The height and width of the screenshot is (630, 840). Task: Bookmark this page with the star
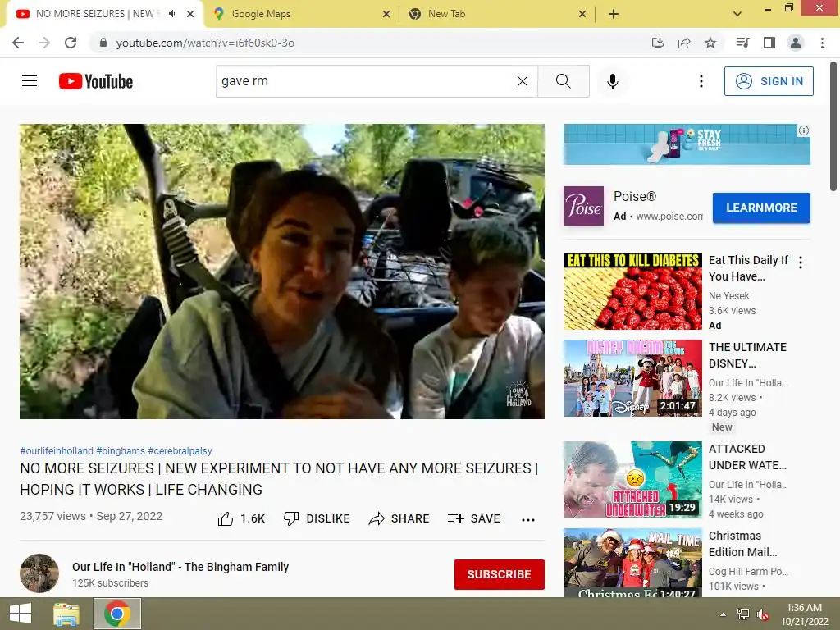710,43
